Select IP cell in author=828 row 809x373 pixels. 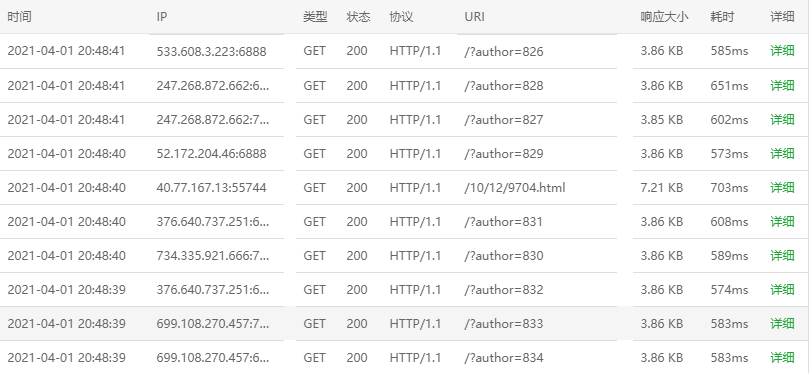click(213, 85)
